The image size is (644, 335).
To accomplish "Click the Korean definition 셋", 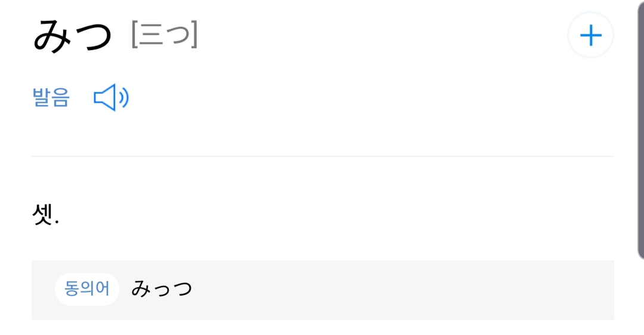I will (x=42, y=214).
